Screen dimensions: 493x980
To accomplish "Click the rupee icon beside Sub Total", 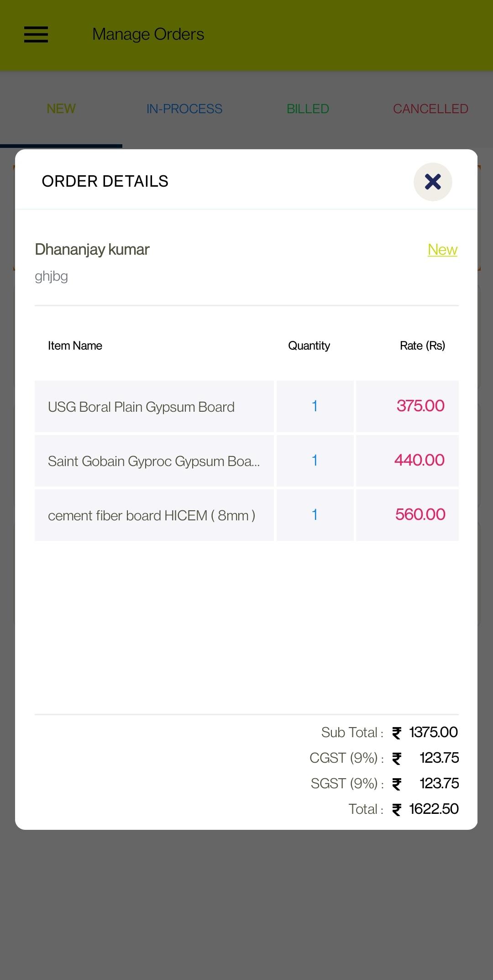I will (x=397, y=733).
